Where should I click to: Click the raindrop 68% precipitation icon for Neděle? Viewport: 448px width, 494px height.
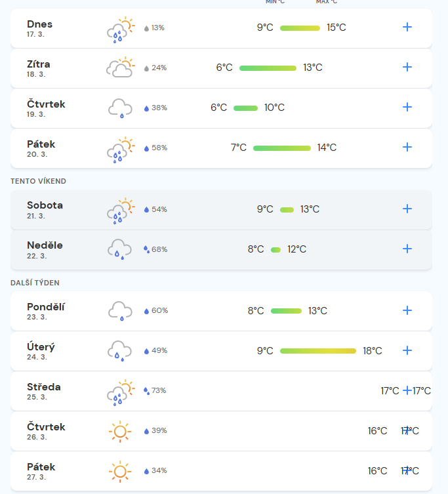[146, 249]
